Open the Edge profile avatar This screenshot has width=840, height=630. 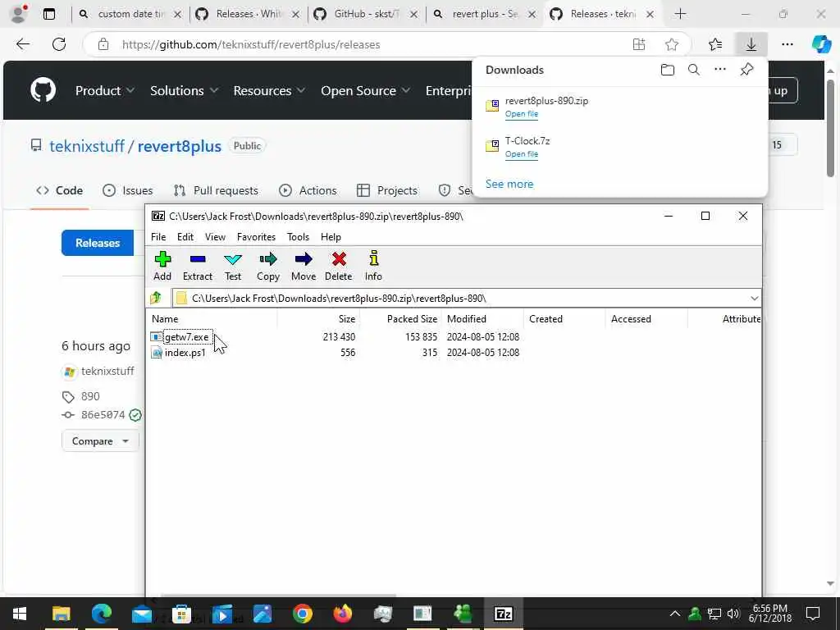(19, 14)
